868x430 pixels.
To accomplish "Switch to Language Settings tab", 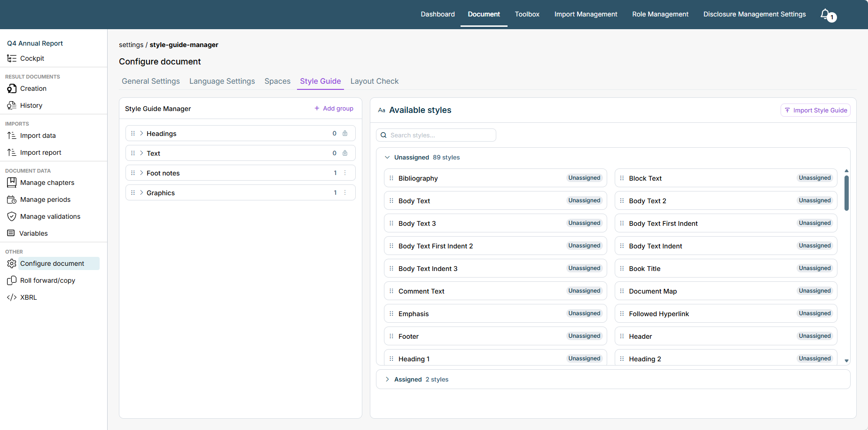I will pos(222,81).
